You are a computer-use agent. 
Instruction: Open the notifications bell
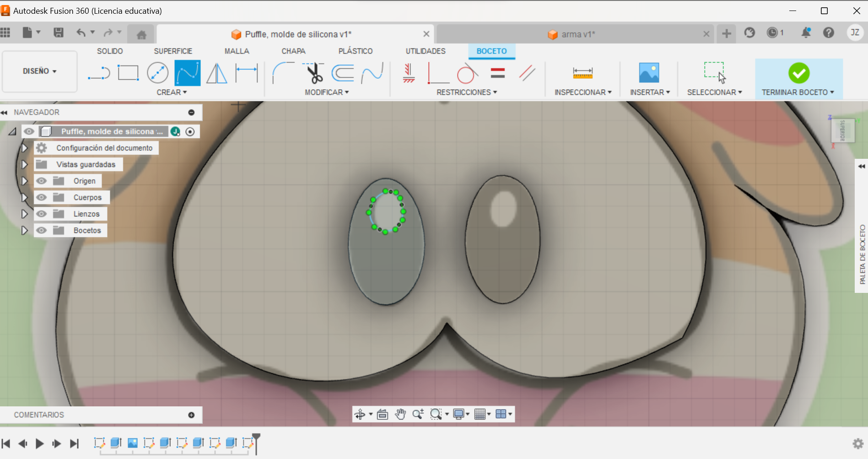coord(806,32)
